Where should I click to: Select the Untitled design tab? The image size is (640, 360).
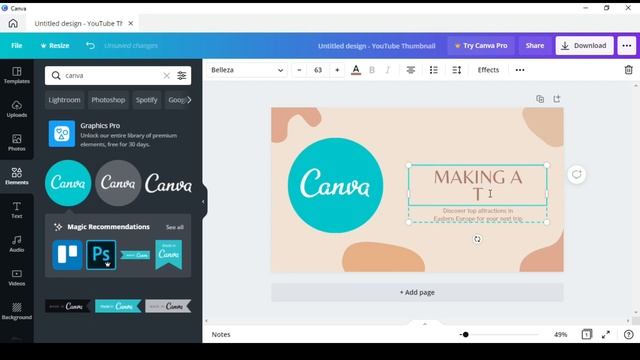(x=78, y=24)
